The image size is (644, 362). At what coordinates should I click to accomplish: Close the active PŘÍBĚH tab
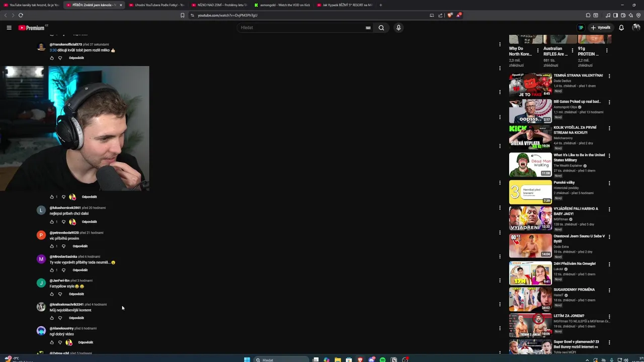click(121, 5)
